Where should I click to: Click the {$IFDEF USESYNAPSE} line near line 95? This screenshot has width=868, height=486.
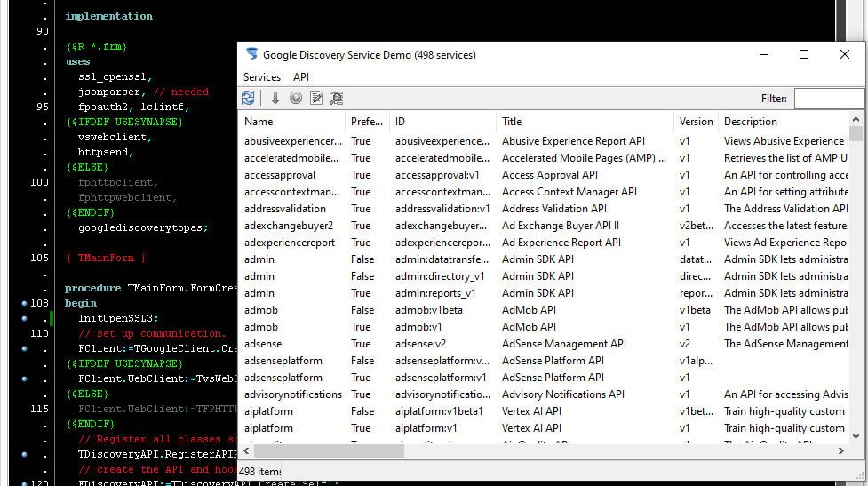point(124,122)
